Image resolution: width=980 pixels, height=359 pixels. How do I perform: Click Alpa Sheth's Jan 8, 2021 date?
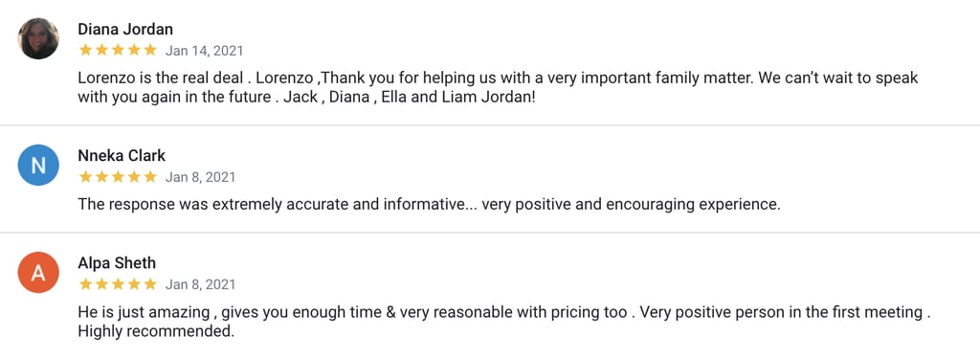point(201,285)
